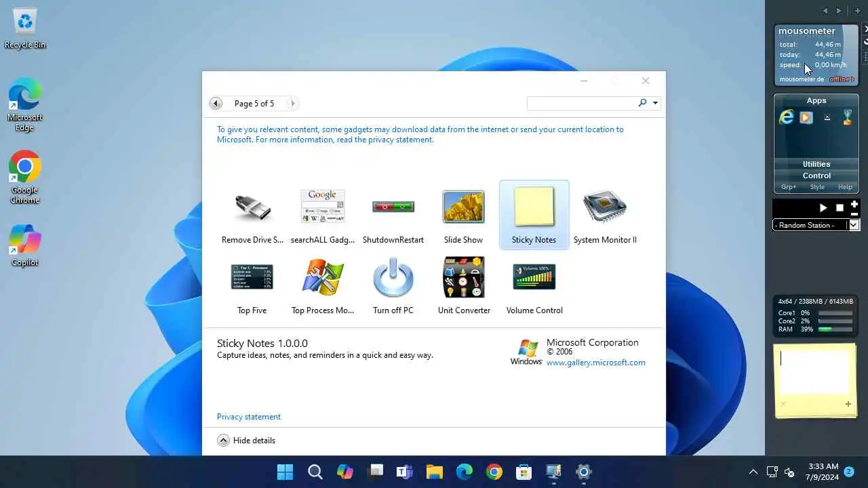
Task: Open Copilot desktop shortcut
Action: (25, 244)
